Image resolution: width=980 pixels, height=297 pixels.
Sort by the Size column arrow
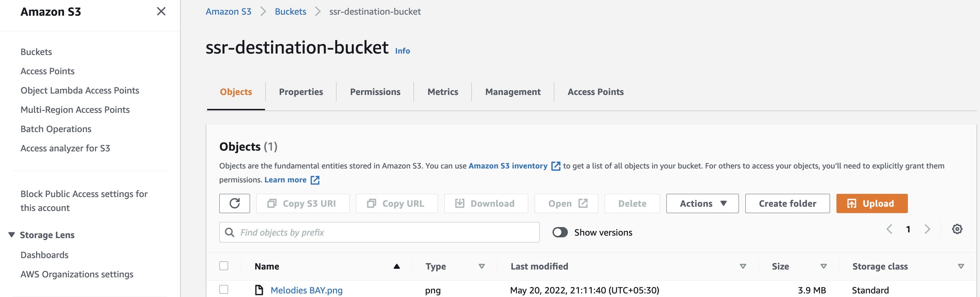[823, 266]
